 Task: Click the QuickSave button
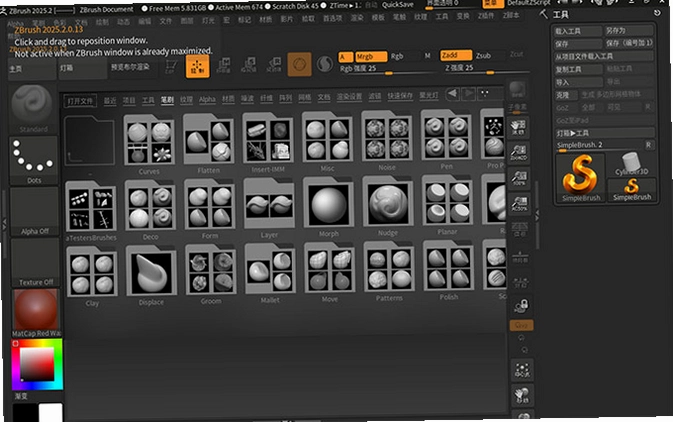point(397,5)
